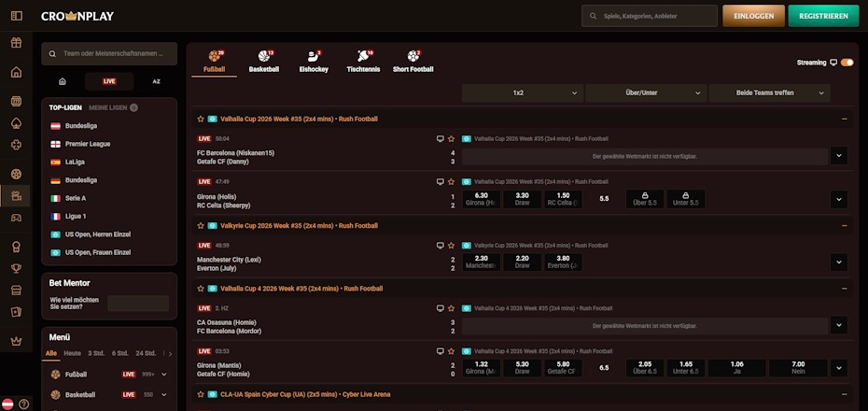The height and width of the screenshot is (411, 868).
Task: Open the trophy tournaments sidebar icon
Action: click(17, 269)
